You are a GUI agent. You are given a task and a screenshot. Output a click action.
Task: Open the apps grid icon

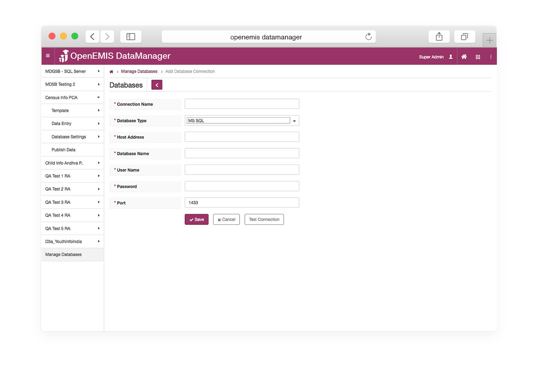coord(478,57)
